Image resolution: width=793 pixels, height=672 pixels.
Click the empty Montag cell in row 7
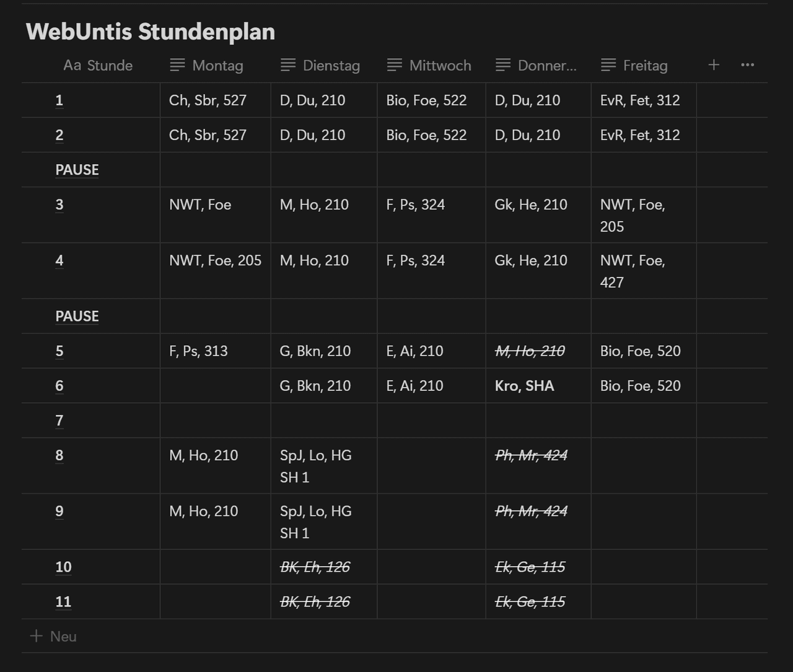(215, 421)
